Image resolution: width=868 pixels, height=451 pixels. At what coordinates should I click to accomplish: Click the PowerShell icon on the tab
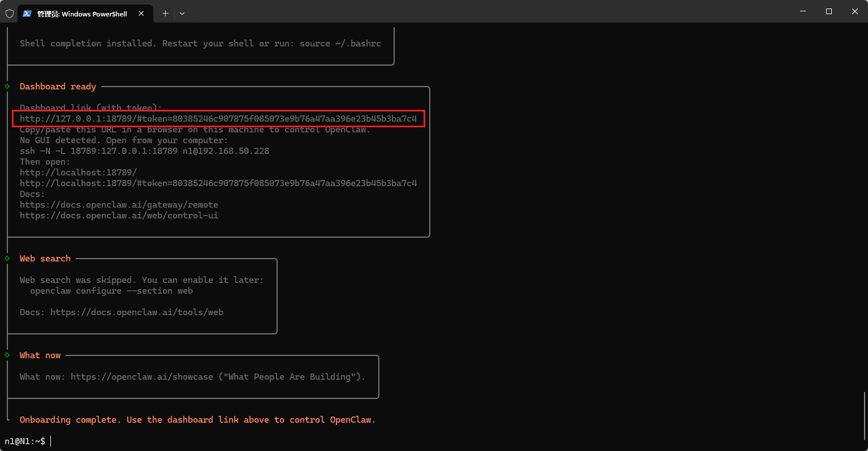point(27,14)
